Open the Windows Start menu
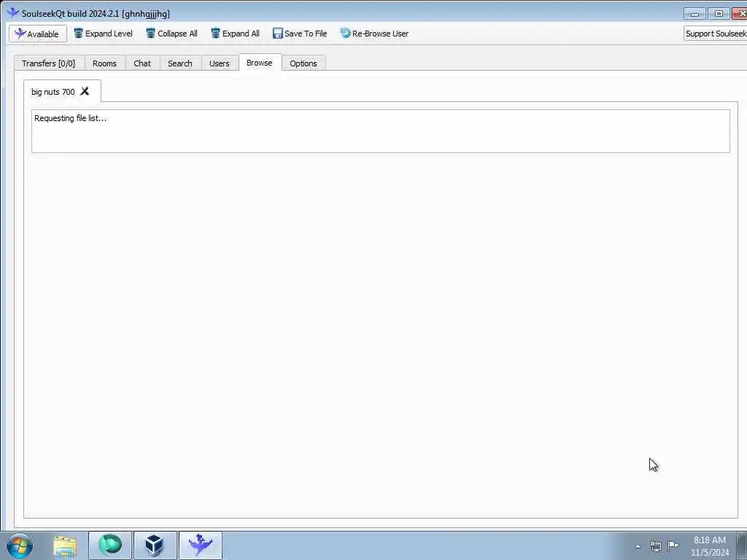The height and width of the screenshot is (560, 747). click(x=20, y=545)
